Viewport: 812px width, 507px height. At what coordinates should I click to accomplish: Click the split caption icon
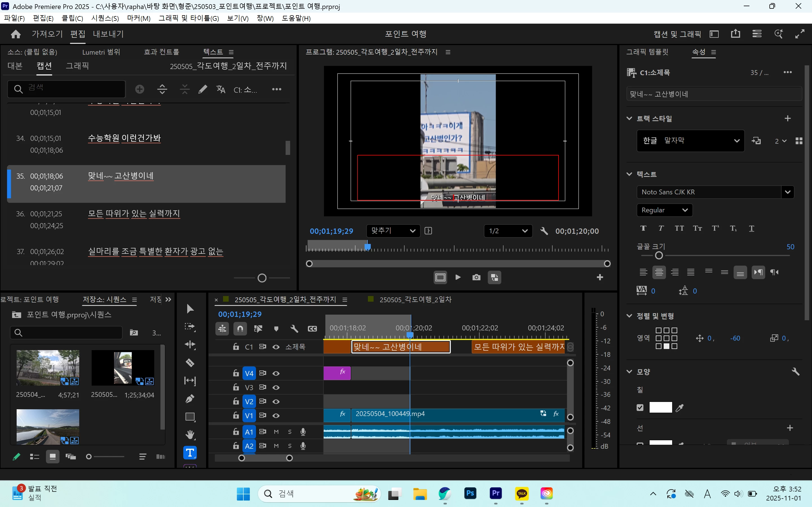[x=162, y=89]
